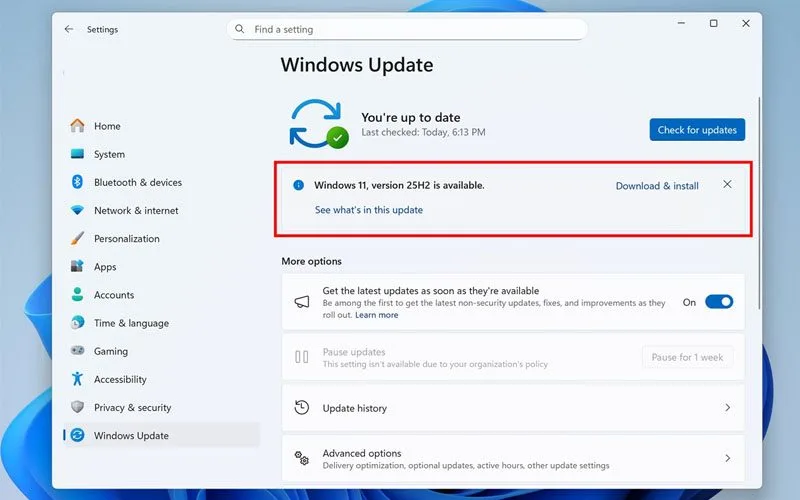Maximize the Settings window
This screenshot has width=800, height=500.
coord(713,23)
